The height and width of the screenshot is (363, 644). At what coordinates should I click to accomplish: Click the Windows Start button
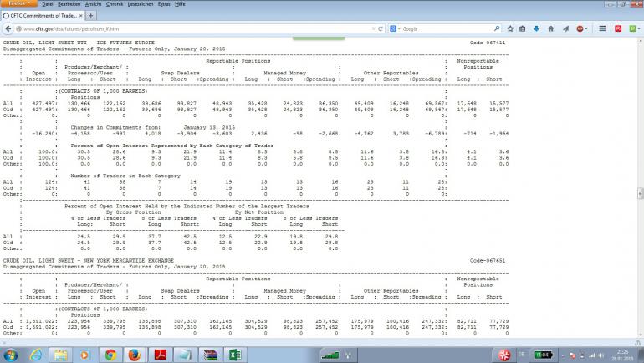pos(12,354)
